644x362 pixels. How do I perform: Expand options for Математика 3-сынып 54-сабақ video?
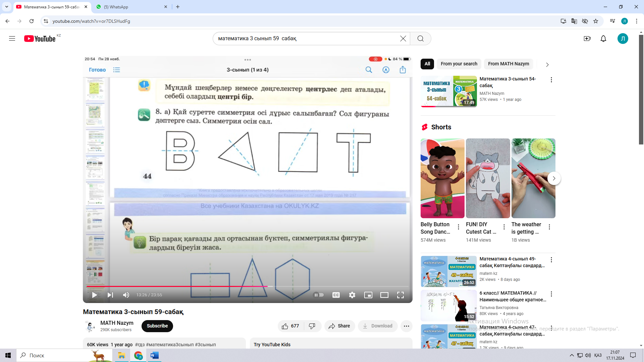[x=551, y=80]
